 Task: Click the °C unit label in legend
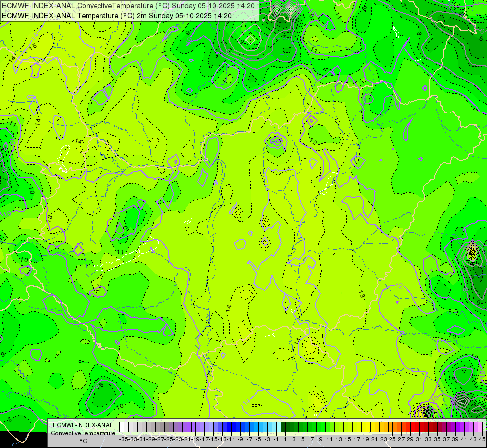click(83, 441)
